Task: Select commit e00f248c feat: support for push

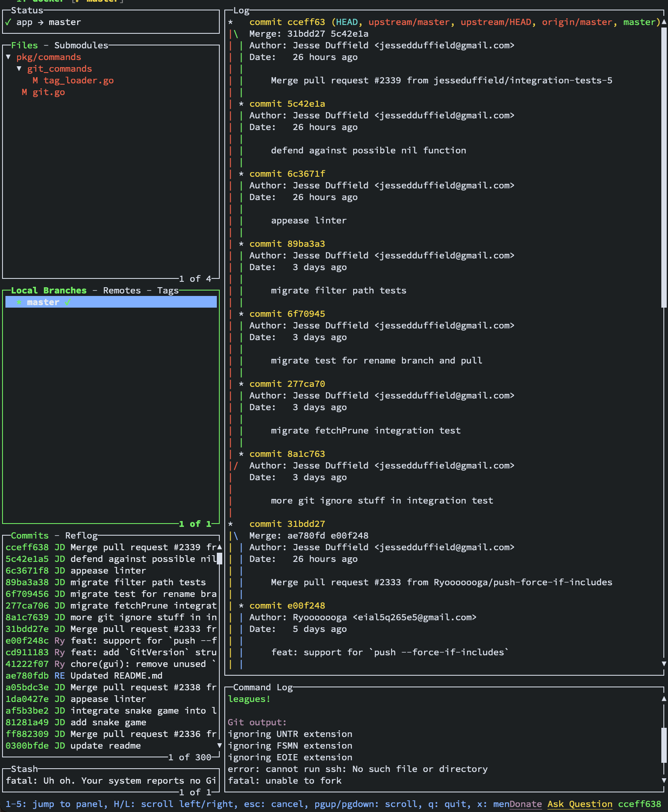Action: pos(111,641)
